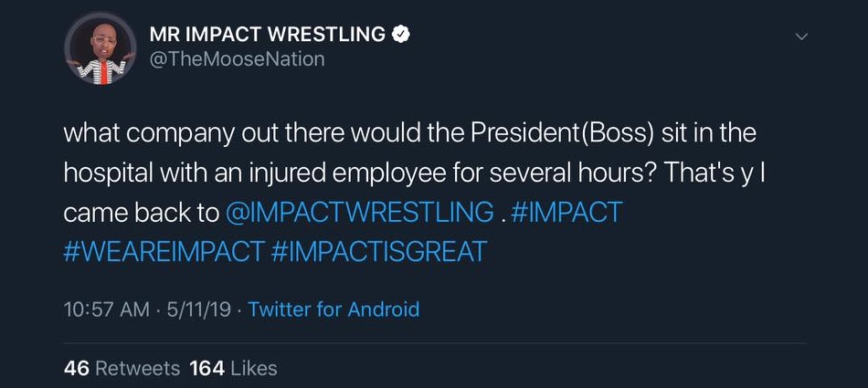Open the @IMPACTWRESTLING mention link
The image size is (868, 388).
click(x=359, y=213)
